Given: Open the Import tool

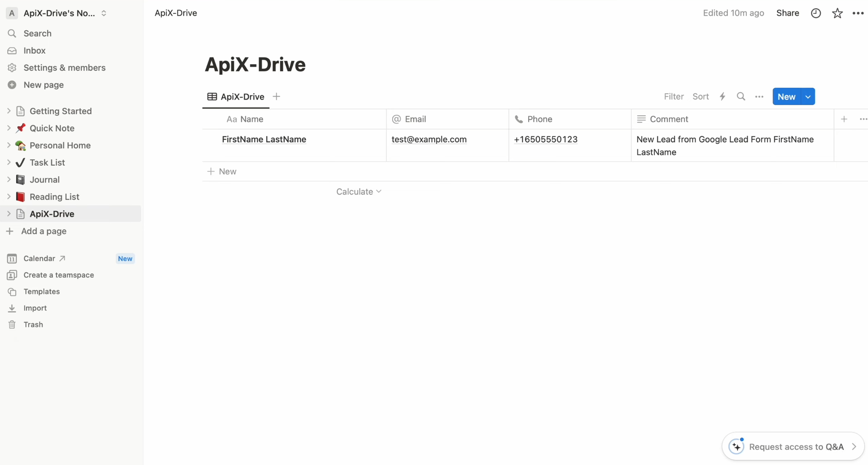Looking at the screenshot, I should 35,308.
